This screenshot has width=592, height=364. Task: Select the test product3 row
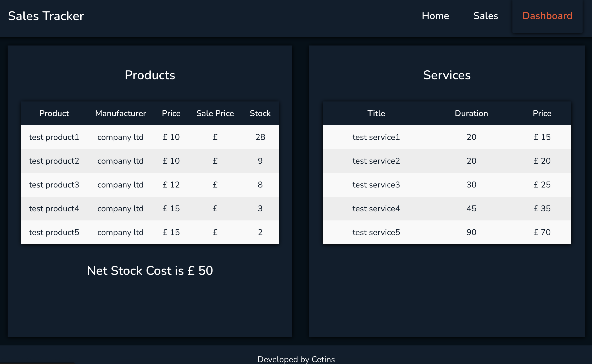click(x=150, y=185)
